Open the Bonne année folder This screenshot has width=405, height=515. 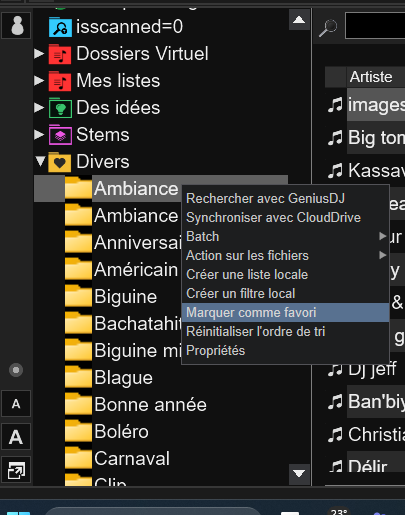click(x=150, y=405)
